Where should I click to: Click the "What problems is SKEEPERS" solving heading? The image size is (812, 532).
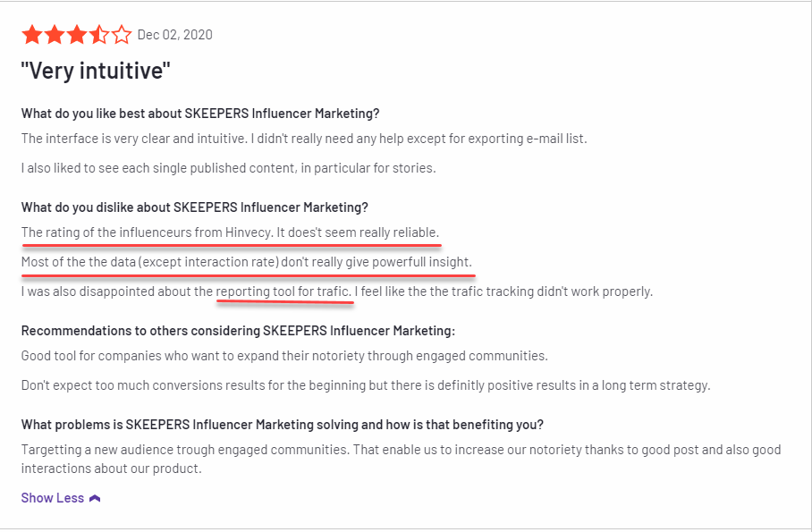click(283, 425)
